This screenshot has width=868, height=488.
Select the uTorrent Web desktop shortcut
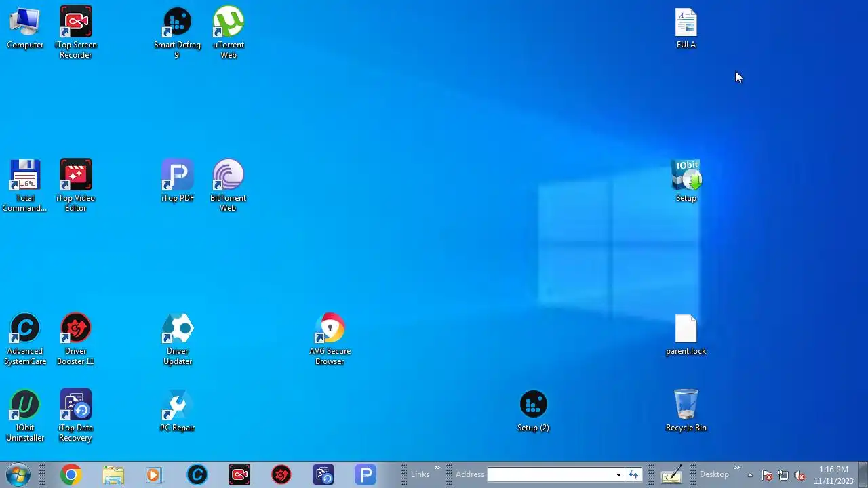pos(229,33)
